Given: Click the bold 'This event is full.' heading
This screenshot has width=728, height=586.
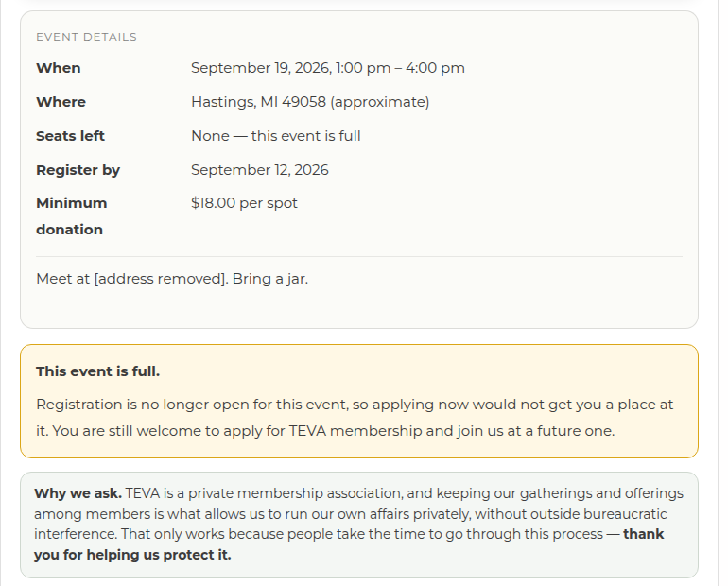Looking at the screenshot, I should point(98,371).
